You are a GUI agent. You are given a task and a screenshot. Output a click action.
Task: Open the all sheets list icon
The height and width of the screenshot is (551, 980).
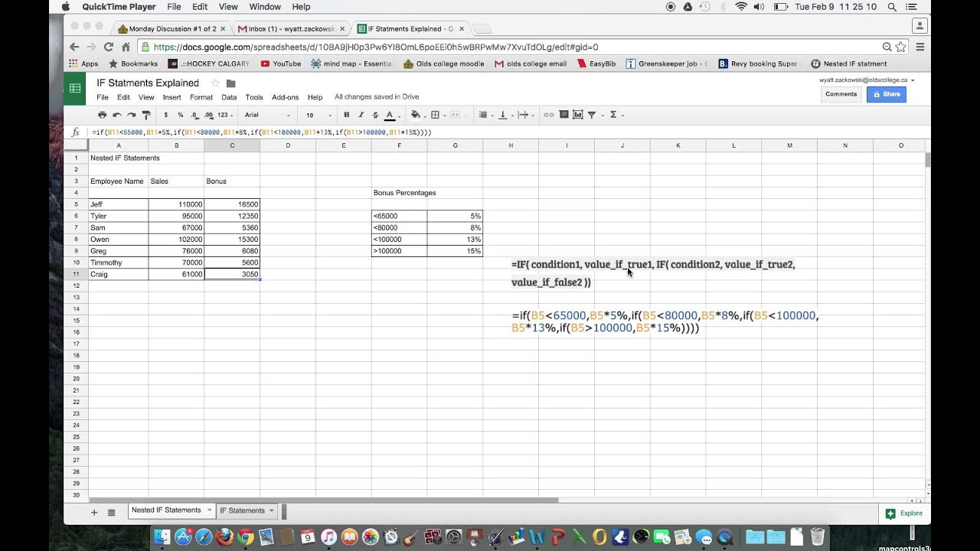(x=111, y=512)
